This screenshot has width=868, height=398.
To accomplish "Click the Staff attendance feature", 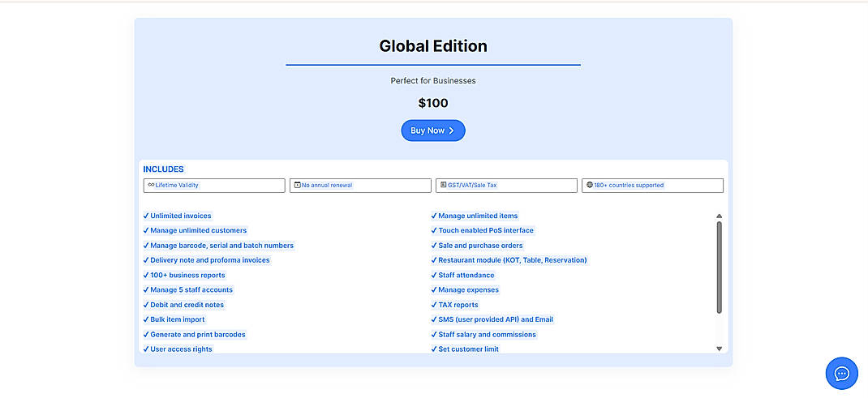I will (462, 275).
